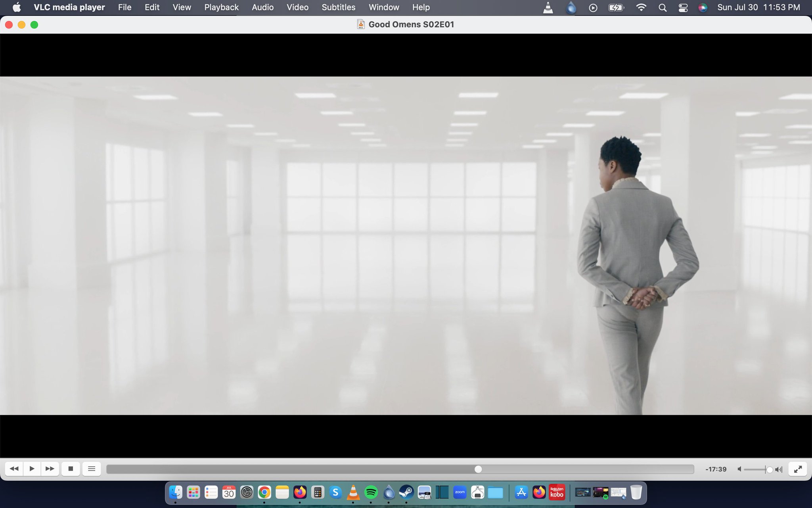Click the date and time Sun Jul 30

(x=758, y=7)
